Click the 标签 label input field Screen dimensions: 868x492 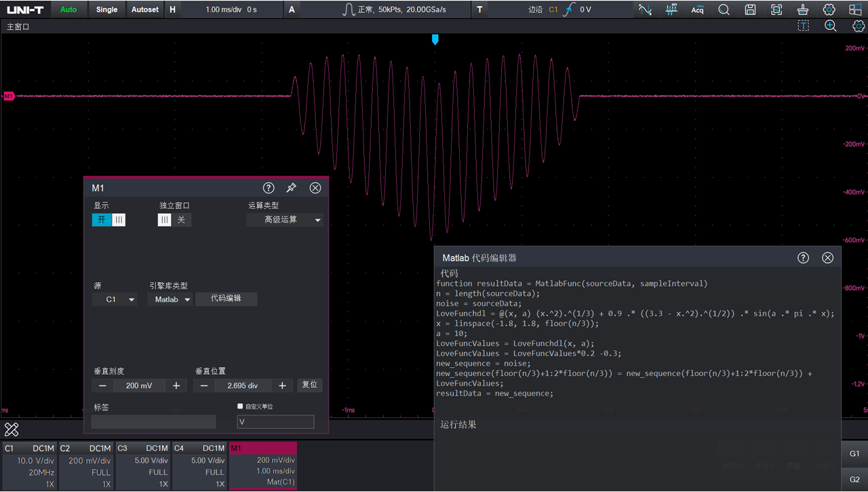(x=153, y=422)
